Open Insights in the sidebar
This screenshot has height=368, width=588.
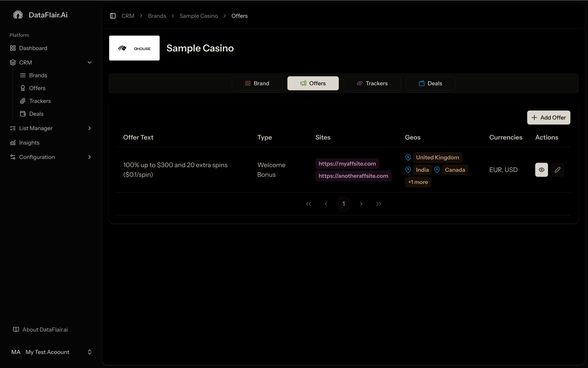click(29, 143)
